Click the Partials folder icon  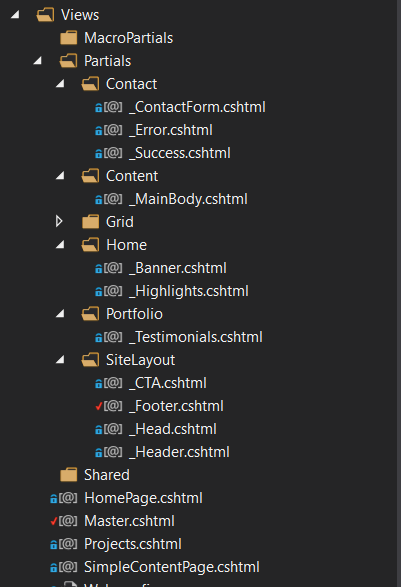[68, 61]
